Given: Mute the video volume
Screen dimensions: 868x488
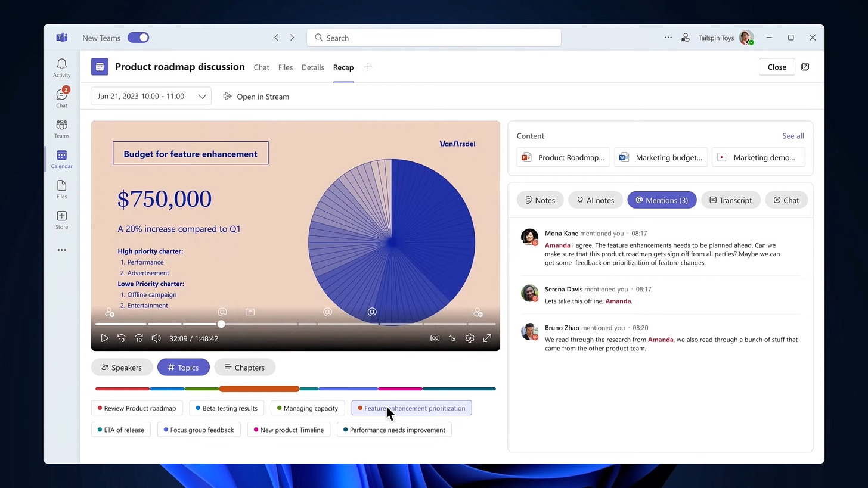Looking at the screenshot, I should (x=156, y=338).
